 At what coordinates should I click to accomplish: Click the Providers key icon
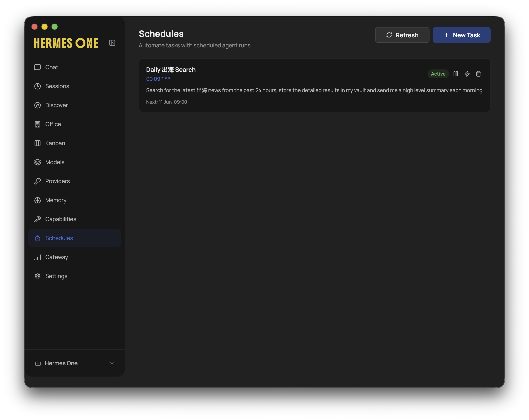click(38, 181)
